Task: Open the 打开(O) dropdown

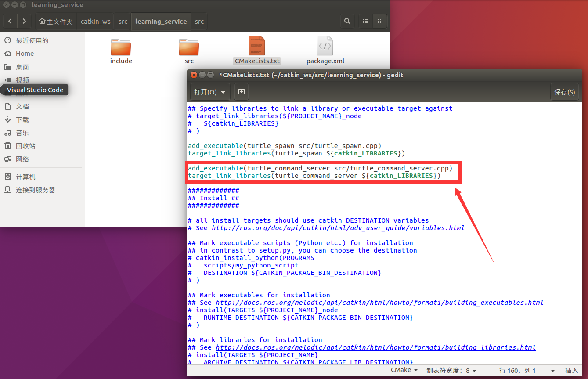Action: click(x=209, y=92)
